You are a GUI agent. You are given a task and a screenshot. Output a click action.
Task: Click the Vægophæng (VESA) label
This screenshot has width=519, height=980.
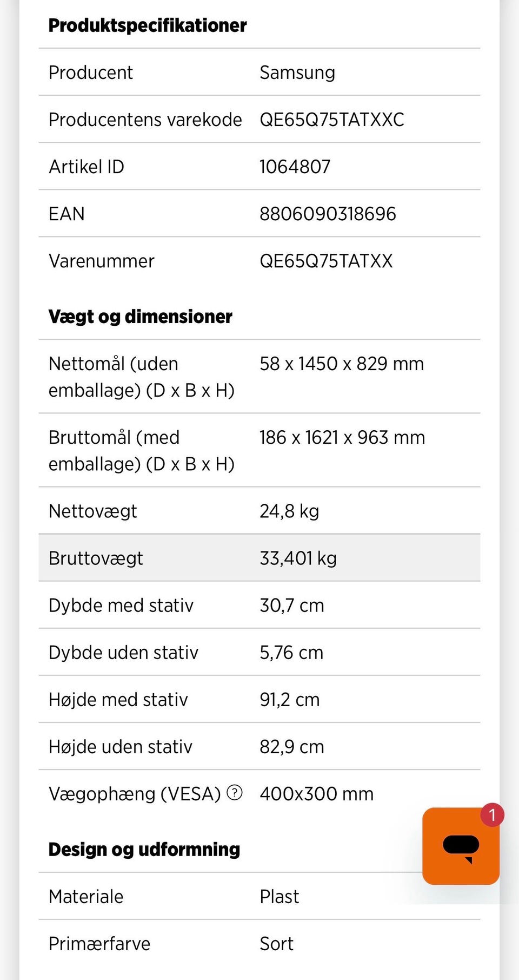(x=135, y=794)
